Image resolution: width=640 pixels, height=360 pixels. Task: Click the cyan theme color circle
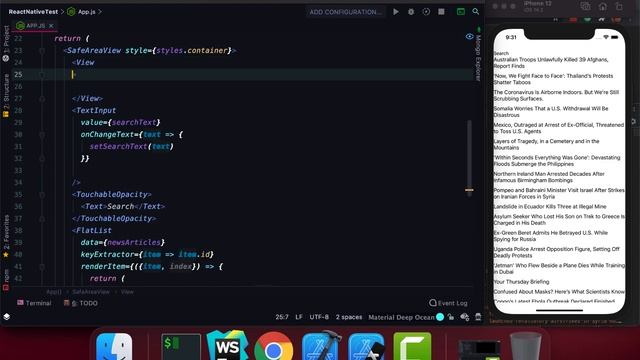[440, 317]
